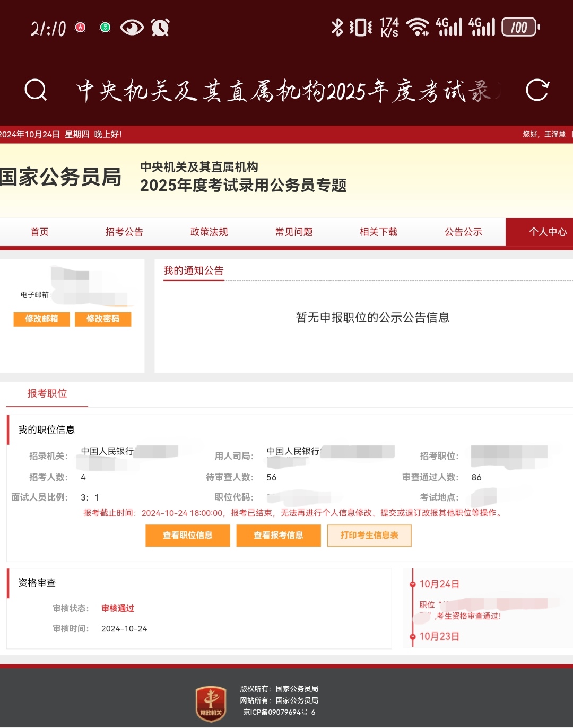
Task: Tap the eye comfort status icon
Action: coord(132,27)
